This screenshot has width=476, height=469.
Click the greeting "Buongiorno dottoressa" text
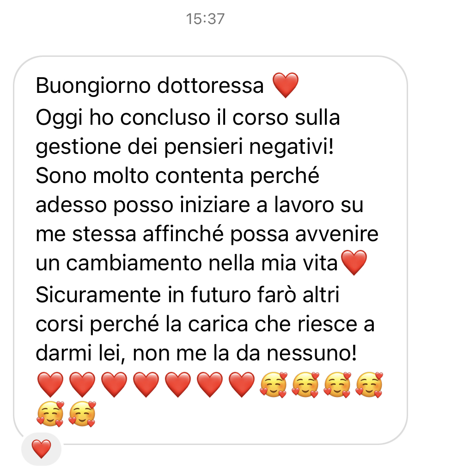coord(150,85)
